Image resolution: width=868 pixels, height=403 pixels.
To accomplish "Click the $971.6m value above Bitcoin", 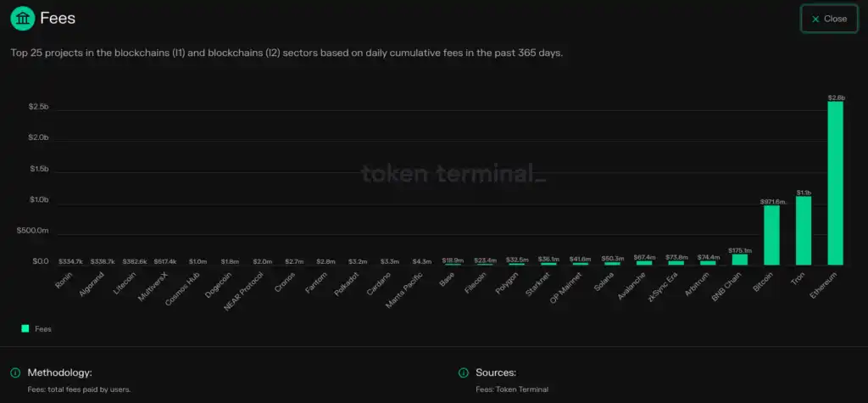I will point(771,202).
